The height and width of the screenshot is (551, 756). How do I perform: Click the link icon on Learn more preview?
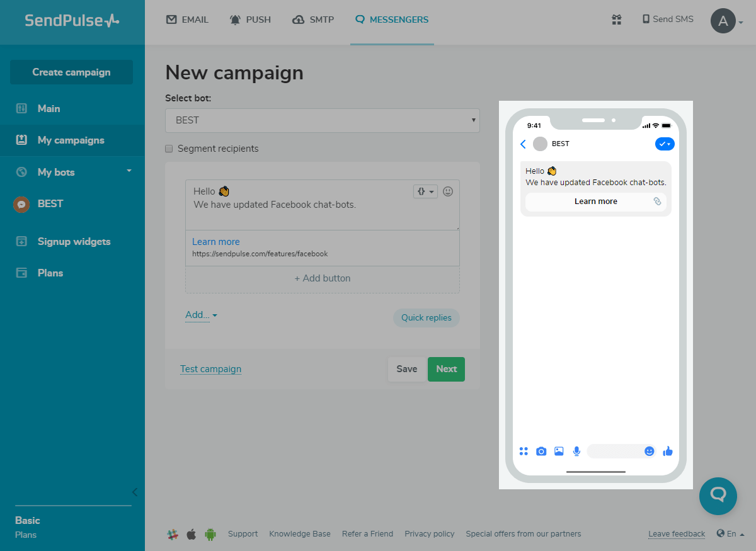(x=657, y=202)
